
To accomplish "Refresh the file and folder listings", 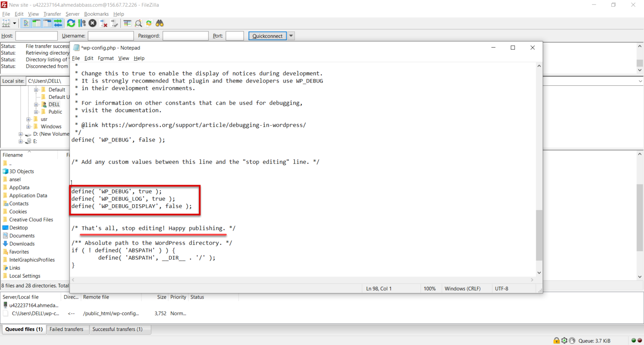I will (70, 23).
